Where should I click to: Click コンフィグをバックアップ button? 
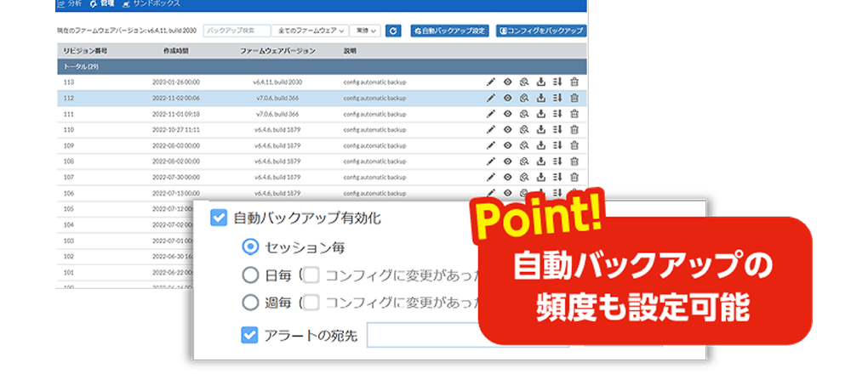pyautogui.click(x=541, y=31)
